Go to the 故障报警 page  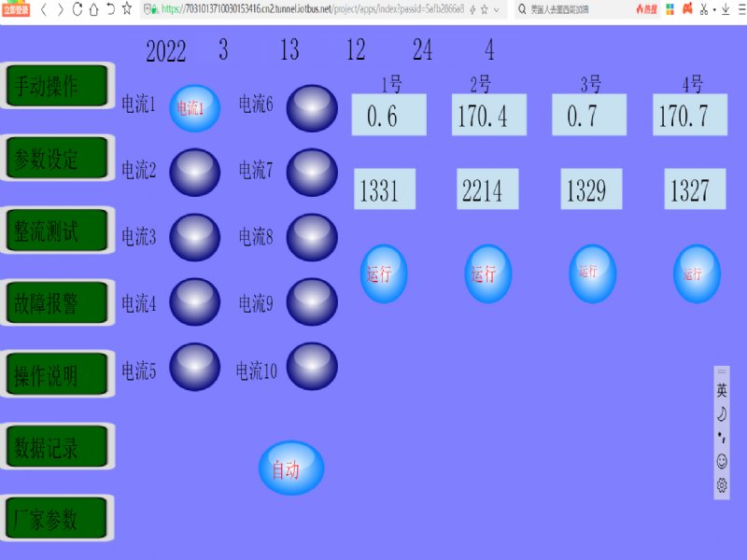pyautogui.click(x=58, y=303)
